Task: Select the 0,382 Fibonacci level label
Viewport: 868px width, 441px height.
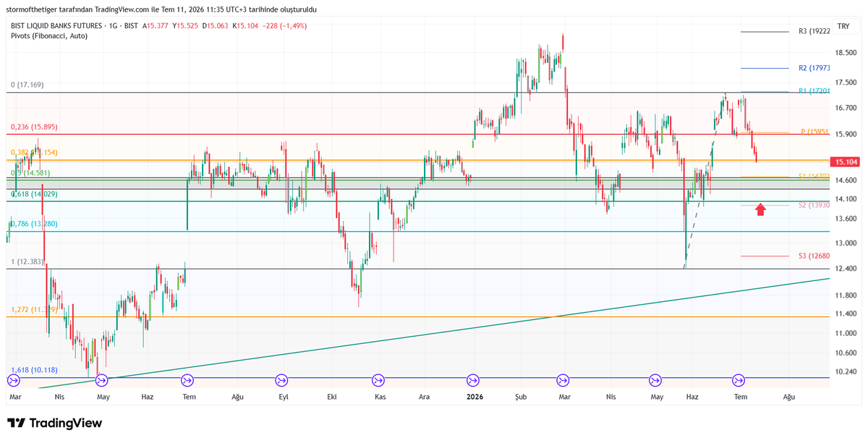Action: point(34,152)
